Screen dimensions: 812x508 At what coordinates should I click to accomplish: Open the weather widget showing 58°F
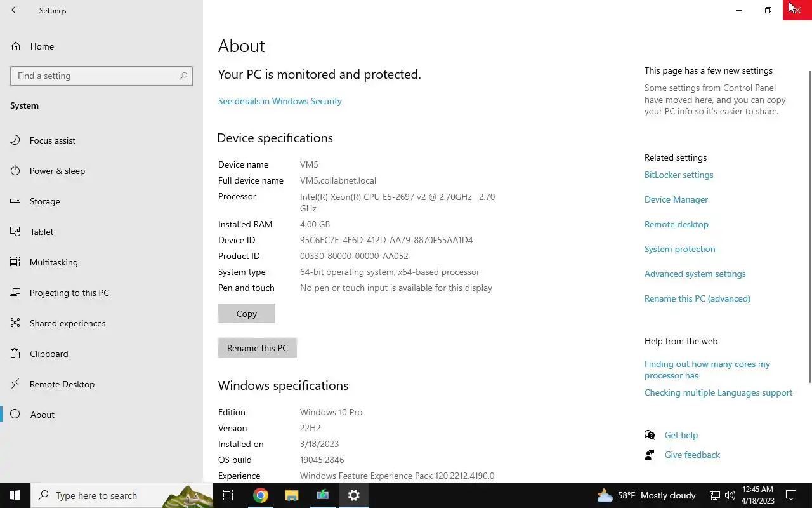(646, 495)
